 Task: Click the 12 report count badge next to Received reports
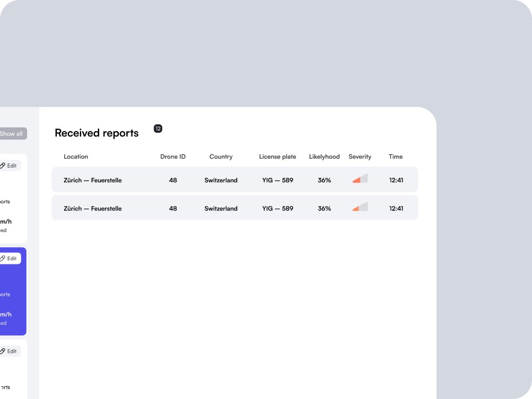[x=158, y=128]
